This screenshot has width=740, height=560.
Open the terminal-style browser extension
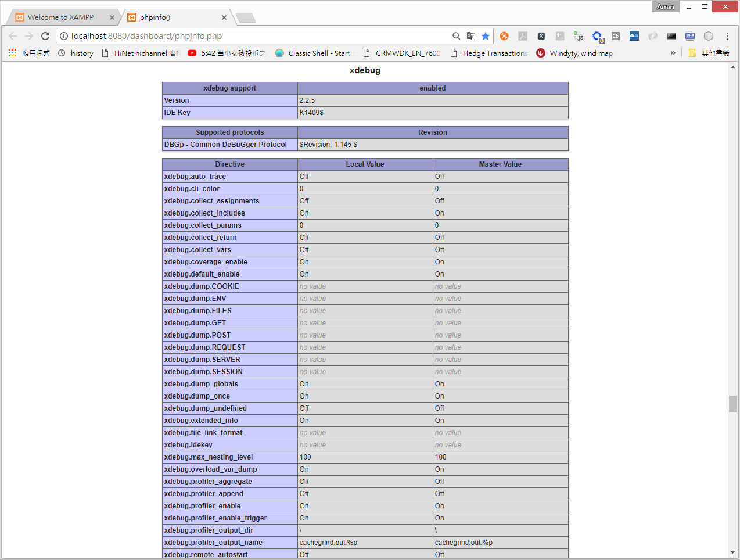click(671, 36)
